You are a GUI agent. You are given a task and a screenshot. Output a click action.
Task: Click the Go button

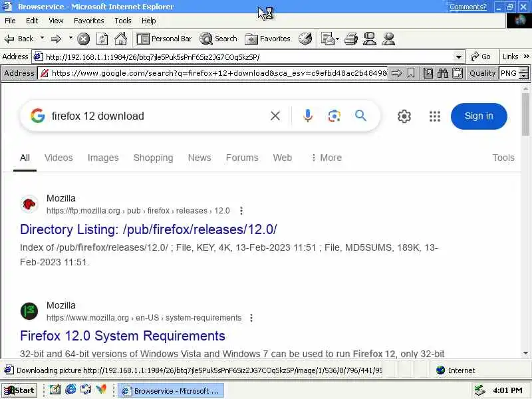[481, 57]
